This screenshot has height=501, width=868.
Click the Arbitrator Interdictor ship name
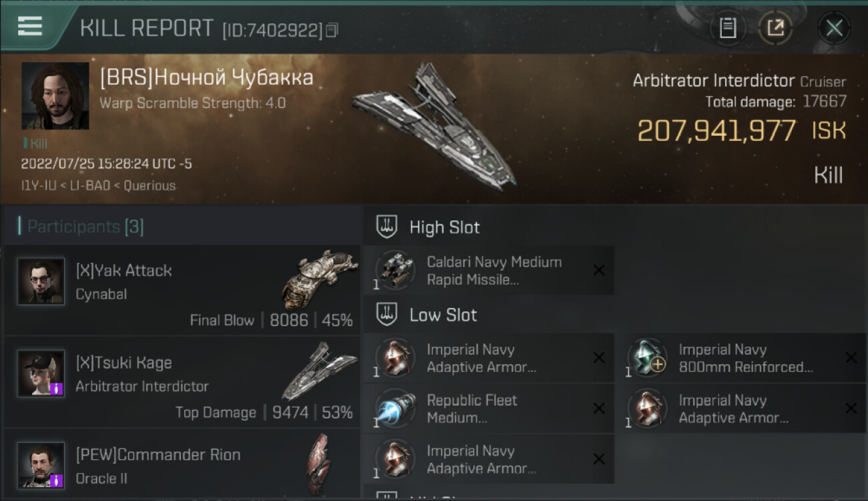pyautogui.click(x=714, y=81)
